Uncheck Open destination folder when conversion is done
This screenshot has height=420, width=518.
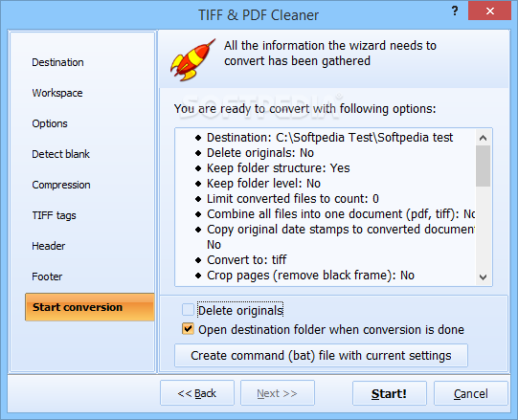[188, 329]
